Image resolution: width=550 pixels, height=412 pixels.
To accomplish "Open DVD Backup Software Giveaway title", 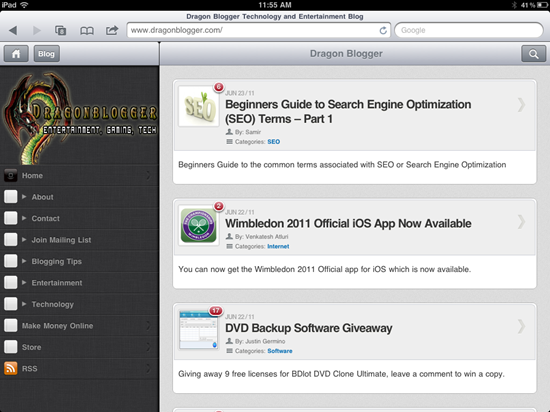I will (309, 328).
